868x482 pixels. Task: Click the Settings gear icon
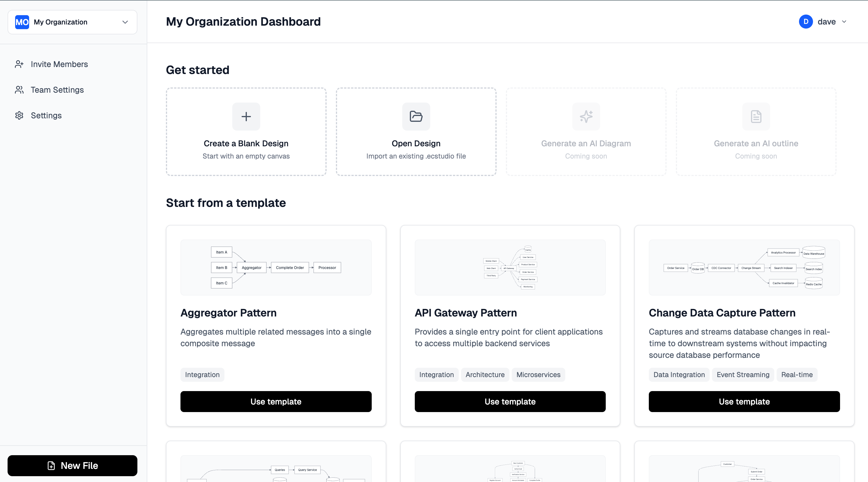(x=19, y=115)
